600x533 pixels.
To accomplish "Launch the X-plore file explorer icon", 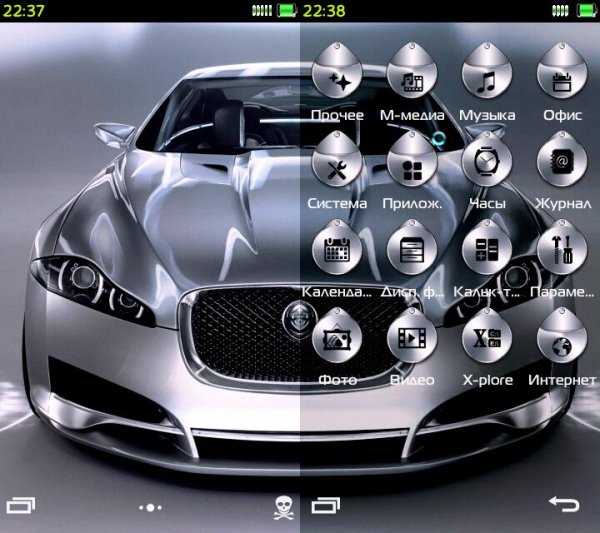I will pos(487,336).
